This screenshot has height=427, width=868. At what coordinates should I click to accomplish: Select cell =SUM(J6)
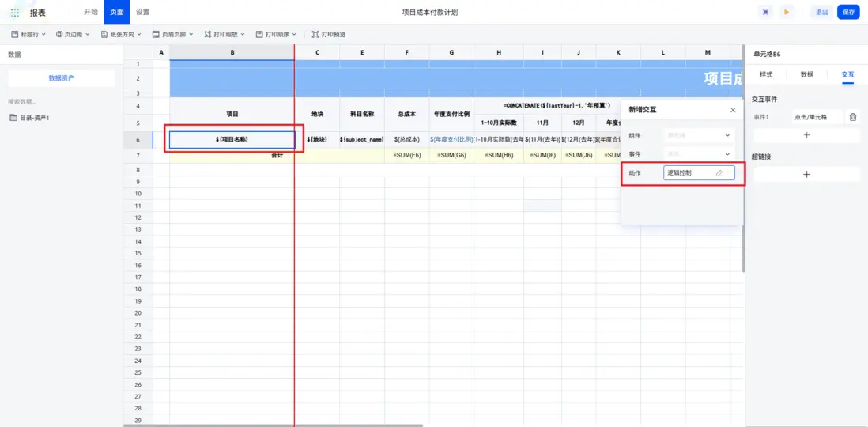pyautogui.click(x=579, y=155)
